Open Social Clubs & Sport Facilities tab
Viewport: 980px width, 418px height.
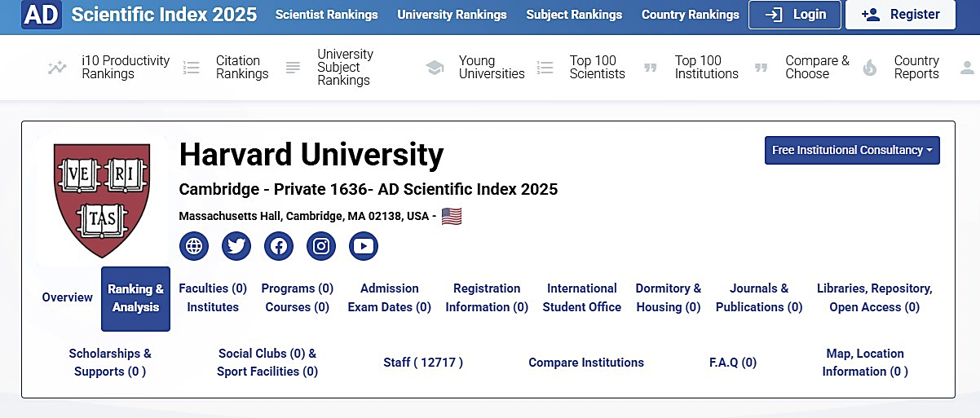[x=267, y=363]
